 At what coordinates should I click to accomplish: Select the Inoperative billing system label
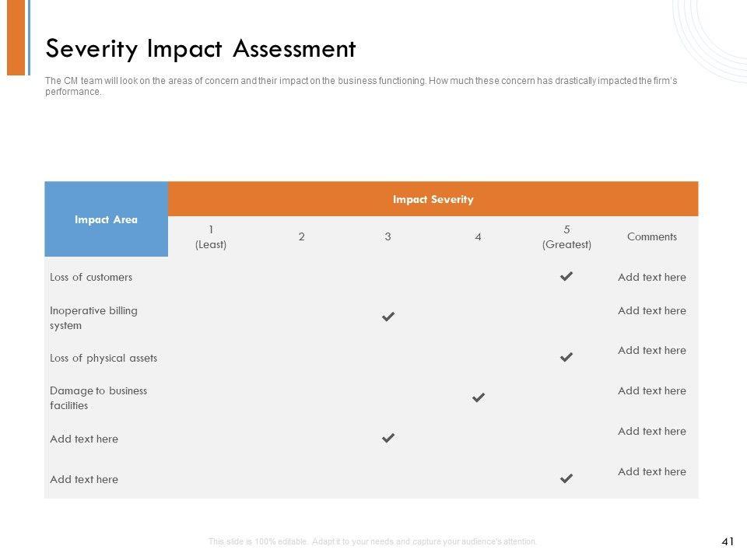(93, 317)
